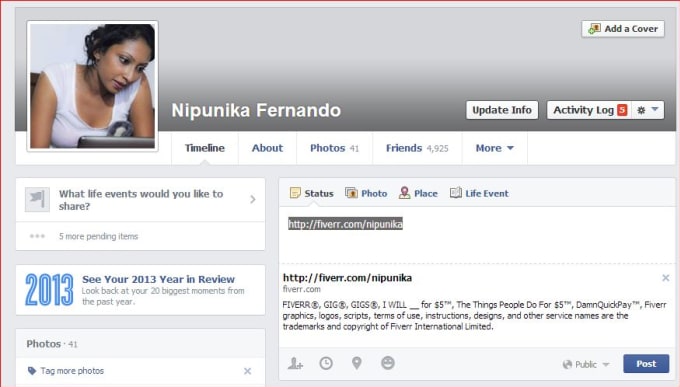
Task: Open 'What life events would you like to share?'
Action: point(141,200)
